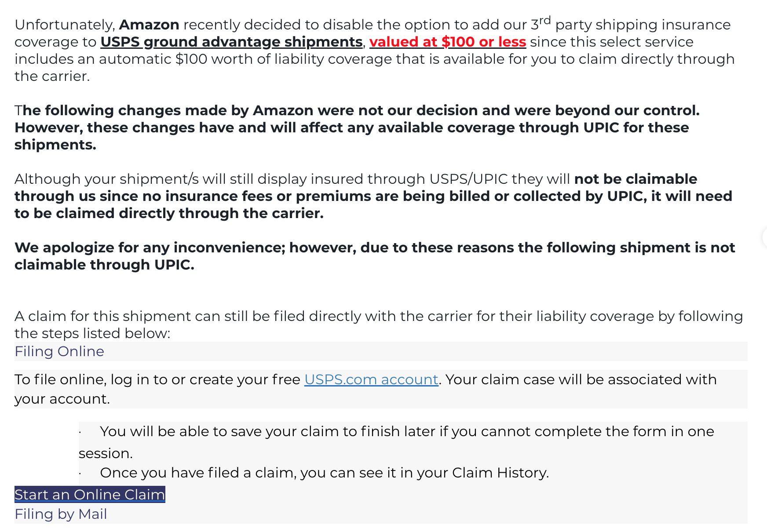This screenshot has width=767, height=532.
Task: Click the red valued at $100 or less text
Action: (448, 42)
